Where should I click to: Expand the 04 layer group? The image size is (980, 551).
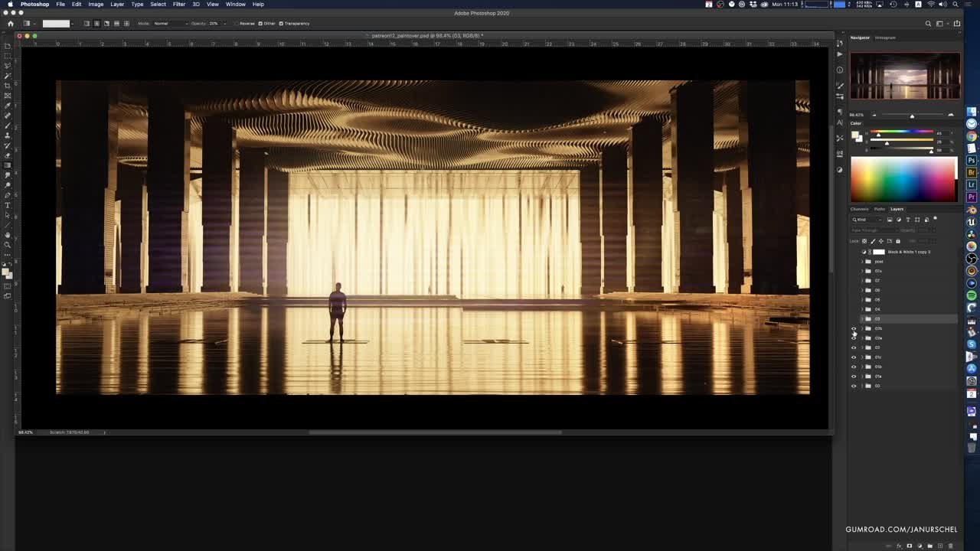[862, 309]
